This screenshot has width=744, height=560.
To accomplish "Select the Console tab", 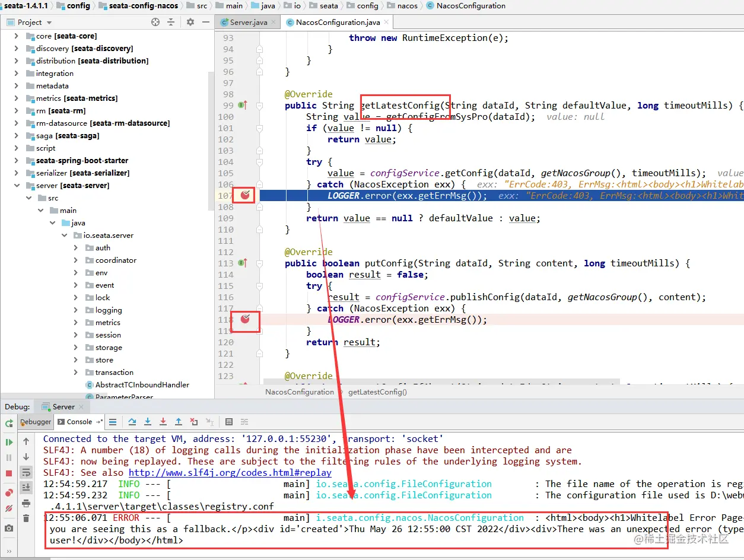I will tap(79, 422).
